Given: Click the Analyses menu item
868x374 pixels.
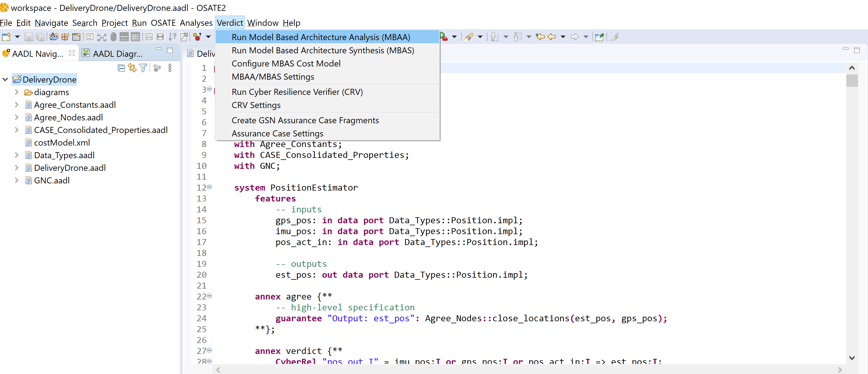Looking at the screenshot, I should pos(197,23).
